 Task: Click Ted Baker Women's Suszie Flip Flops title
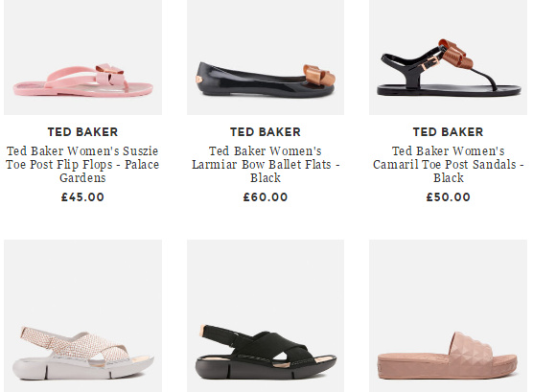point(82,164)
